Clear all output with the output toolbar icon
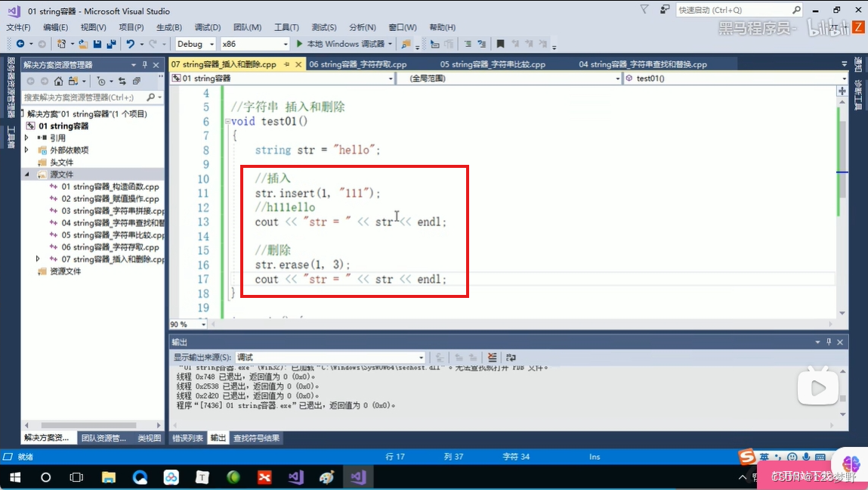This screenshot has width=868, height=490. [492, 357]
